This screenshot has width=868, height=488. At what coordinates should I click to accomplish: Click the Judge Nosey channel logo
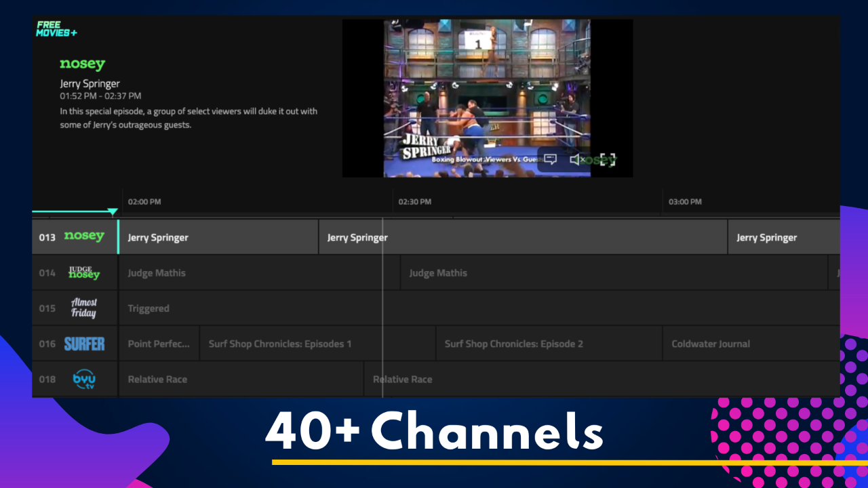tap(84, 272)
